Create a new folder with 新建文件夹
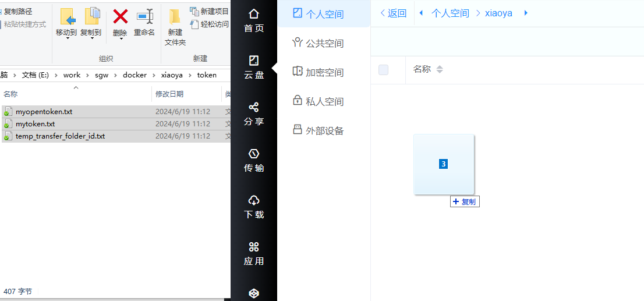 pyautogui.click(x=175, y=26)
